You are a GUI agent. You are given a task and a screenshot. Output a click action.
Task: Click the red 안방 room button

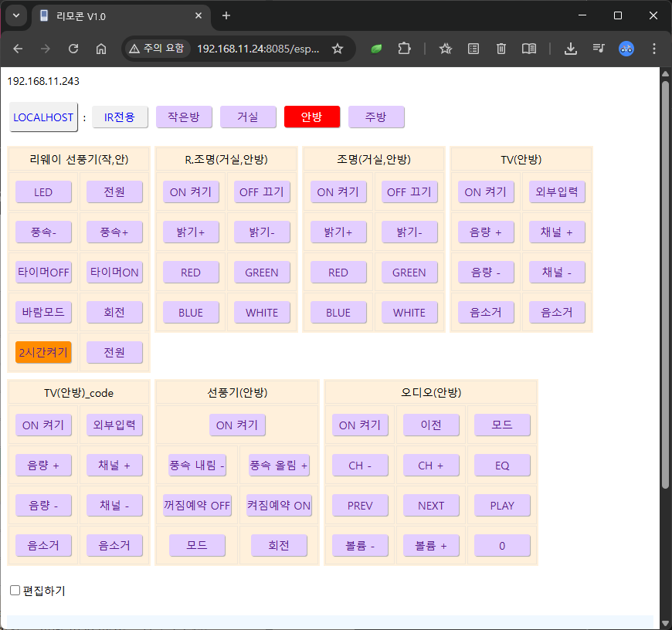pyautogui.click(x=311, y=117)
